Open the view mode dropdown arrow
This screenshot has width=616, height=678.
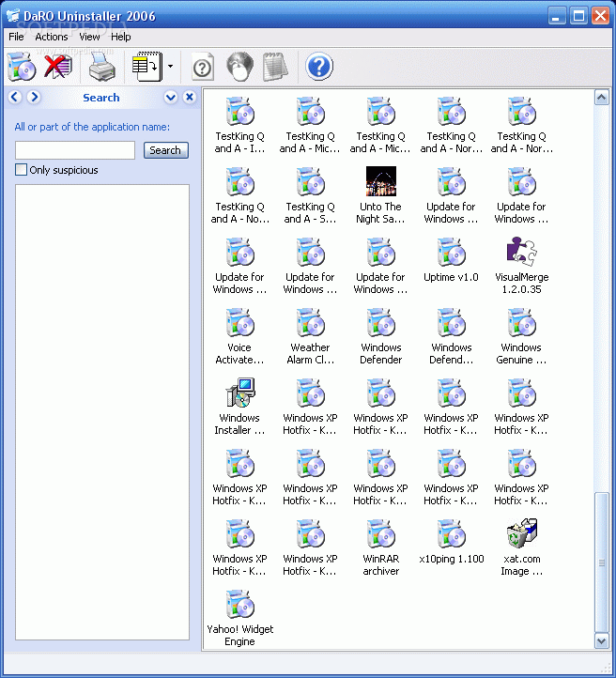click(x=170, y=67)
